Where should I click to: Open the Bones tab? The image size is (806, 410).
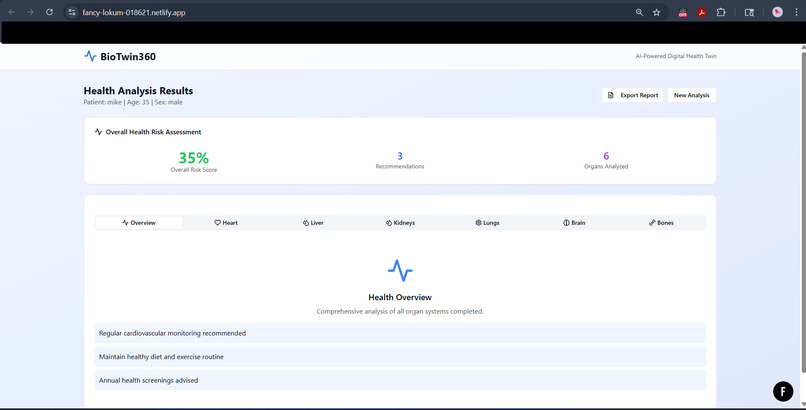tap(662, 222)
